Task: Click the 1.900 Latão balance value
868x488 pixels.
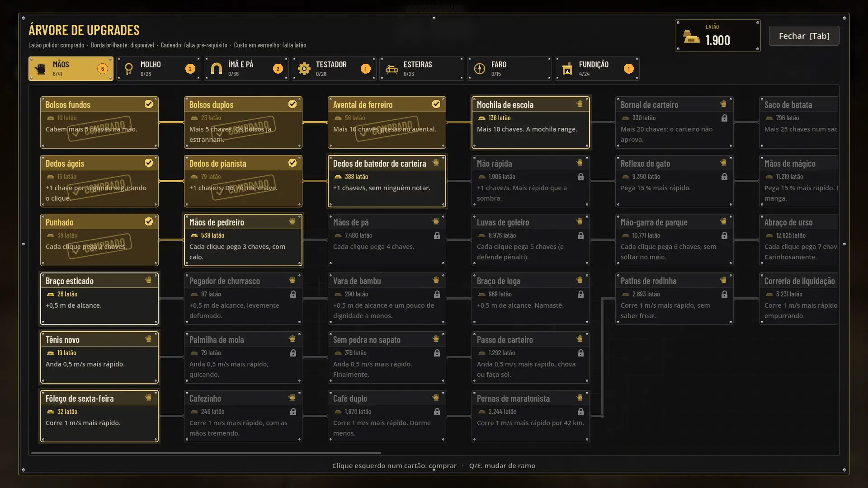Action: [718, 40]
